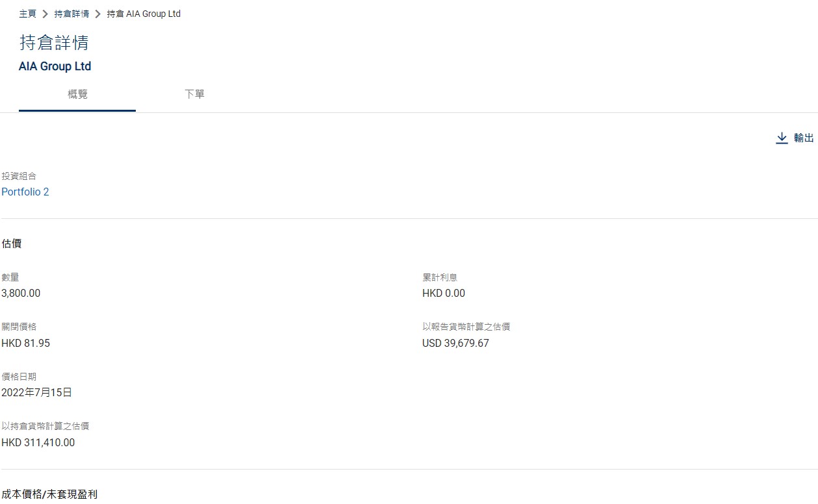Select the closing price HKD 81.95

[25, 344]
